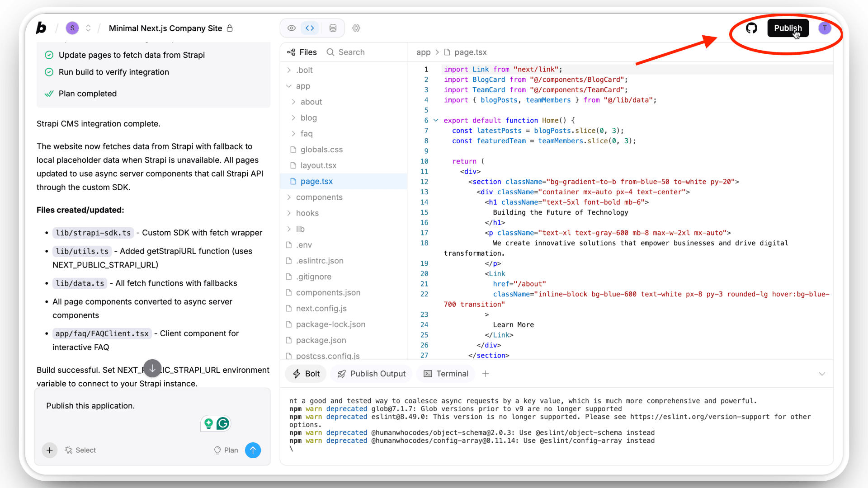Open the T user profile avatar
Viewport: 868px width, 488px height.
[825, 28]
